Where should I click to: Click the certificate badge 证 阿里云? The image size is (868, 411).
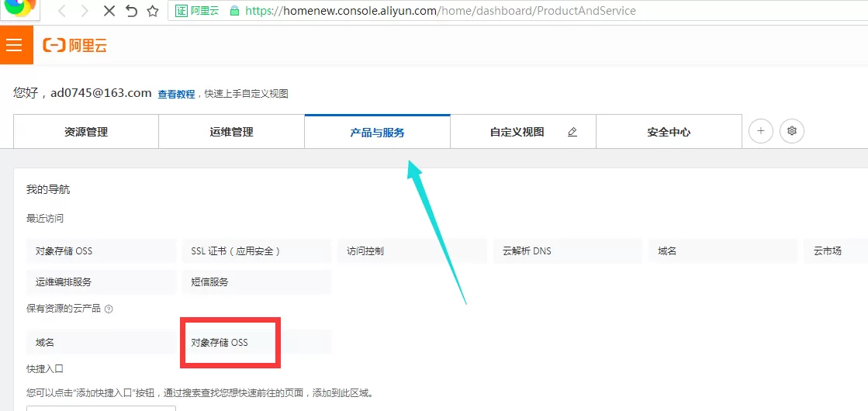click(196, 11)
